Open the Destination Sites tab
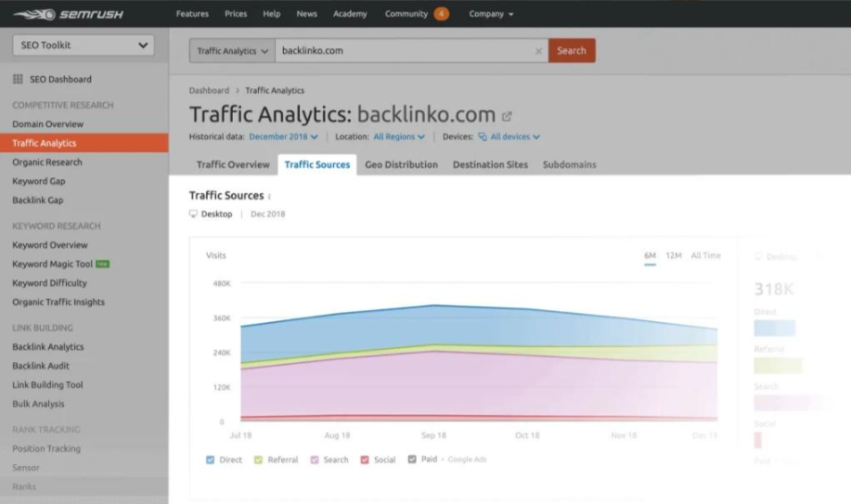The height and width of the screenshot is (504, 851). click(490, 164)
